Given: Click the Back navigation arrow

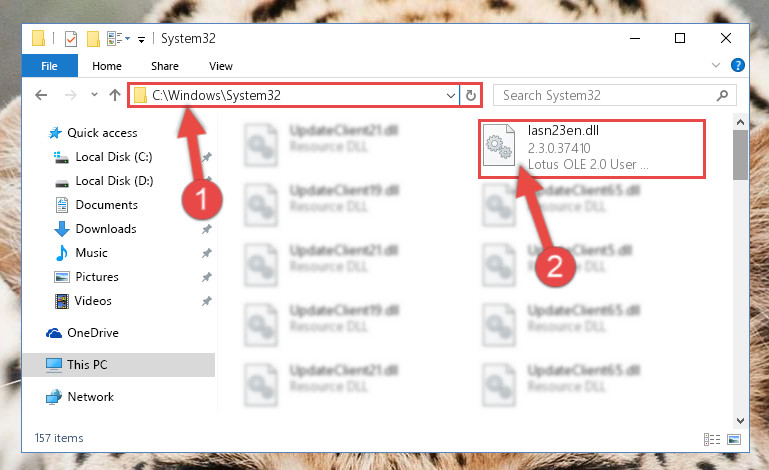Looking at the screenshot, I should tap(41, 95).
